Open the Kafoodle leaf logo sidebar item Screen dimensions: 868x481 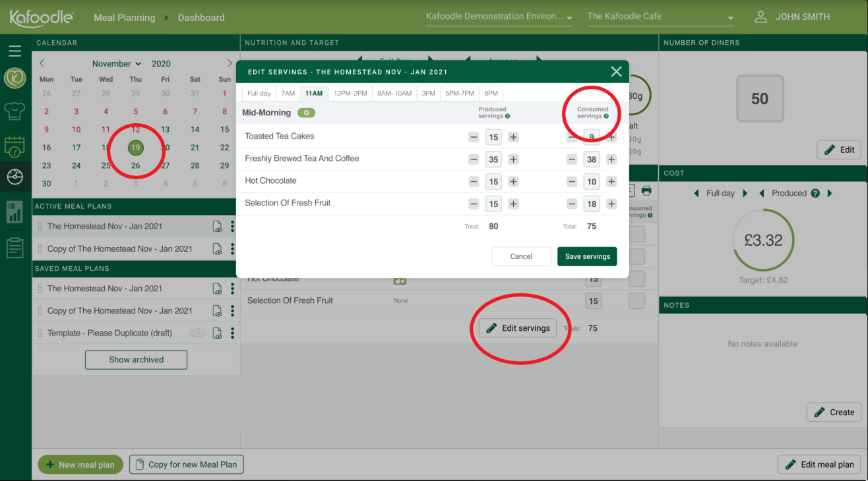pos(15,78)
